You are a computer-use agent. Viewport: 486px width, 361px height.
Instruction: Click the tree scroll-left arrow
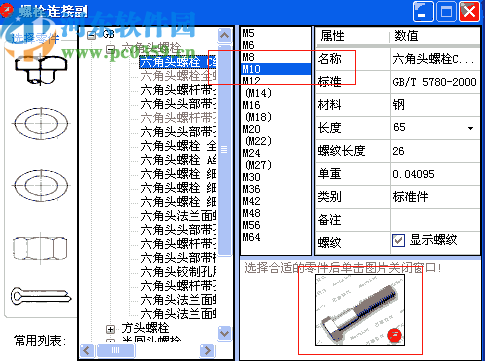(87, 350)
